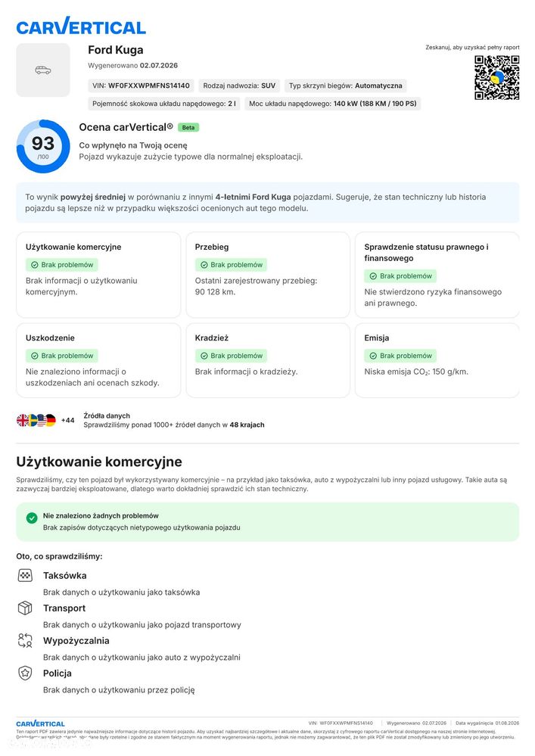Click the country flags cluster icon

[x=36, y=421]
